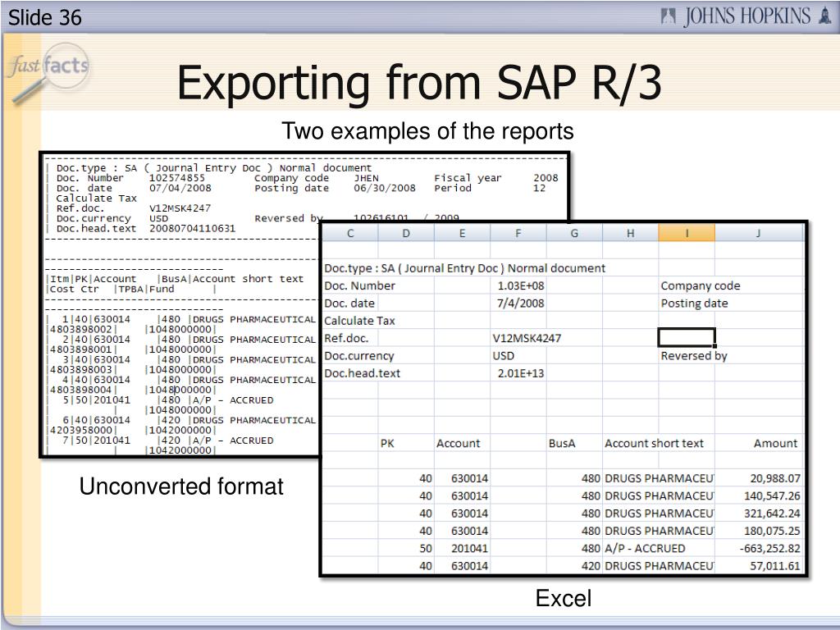Click the 'Posting date' cell in Excel

[694, 304]
